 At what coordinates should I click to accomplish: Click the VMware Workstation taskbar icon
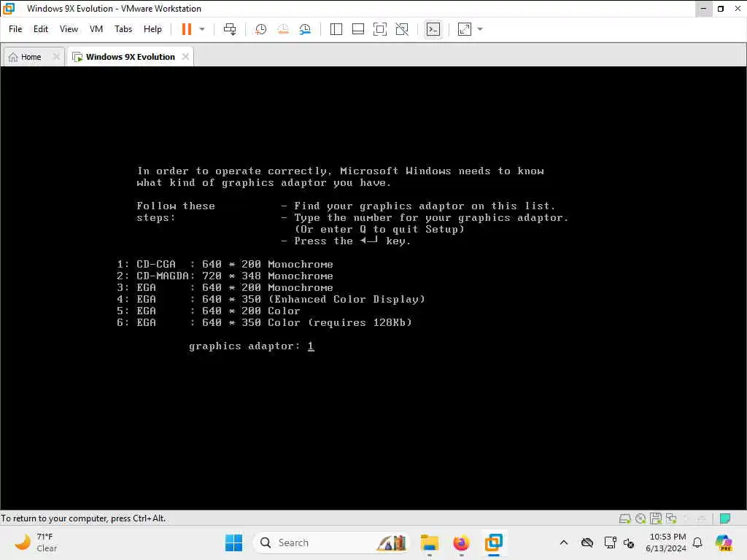pyautogui.click(x=494, y=542)
